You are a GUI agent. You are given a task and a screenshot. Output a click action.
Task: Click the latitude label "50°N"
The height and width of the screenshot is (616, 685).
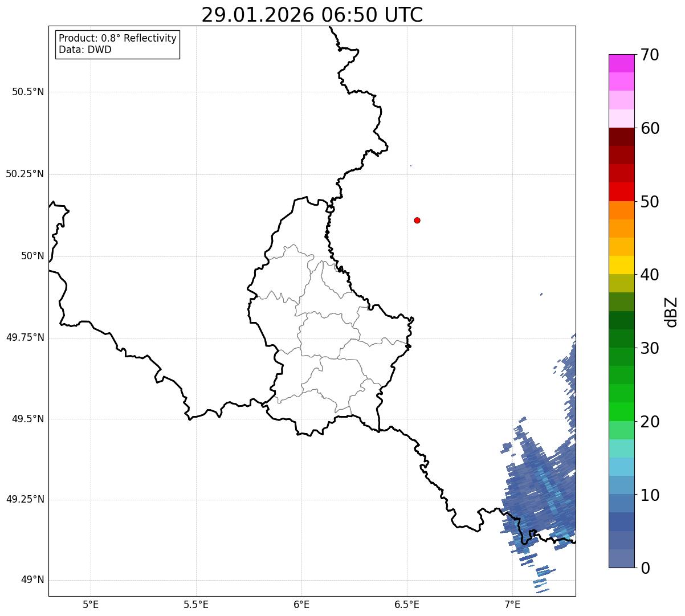click(x=32, y=256)
